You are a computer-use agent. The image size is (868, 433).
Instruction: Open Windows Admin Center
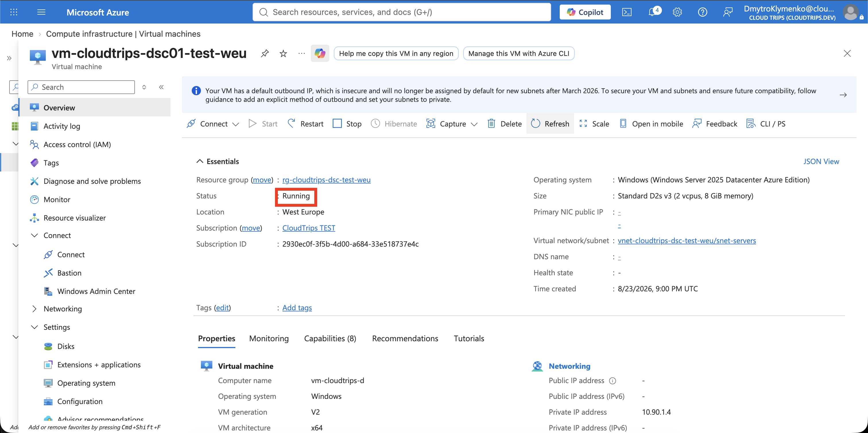coord(96,291)
